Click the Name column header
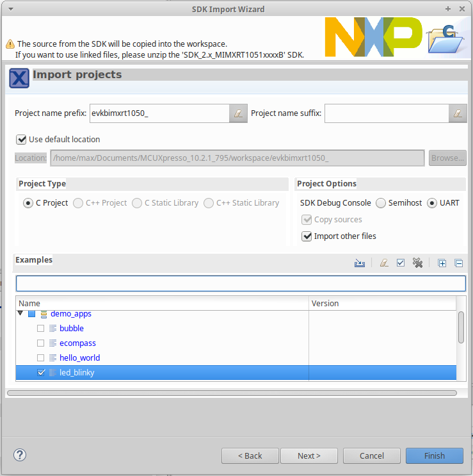The image size is (473, 476). 162,303
